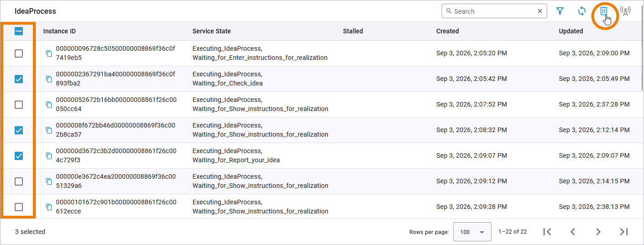Open the Rows per page dropdown
The width and height of the screenshot is (644, 245).
tap(472, 232)
